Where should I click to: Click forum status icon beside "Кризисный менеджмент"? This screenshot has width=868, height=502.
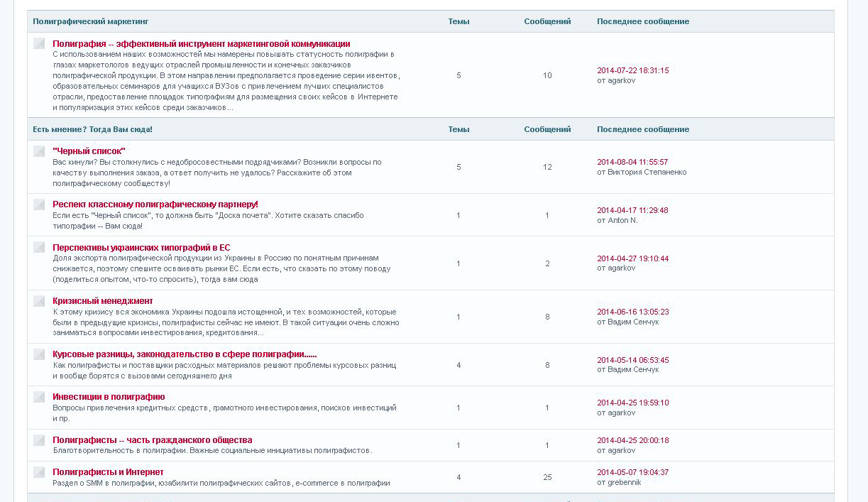[x=39, y=301]
